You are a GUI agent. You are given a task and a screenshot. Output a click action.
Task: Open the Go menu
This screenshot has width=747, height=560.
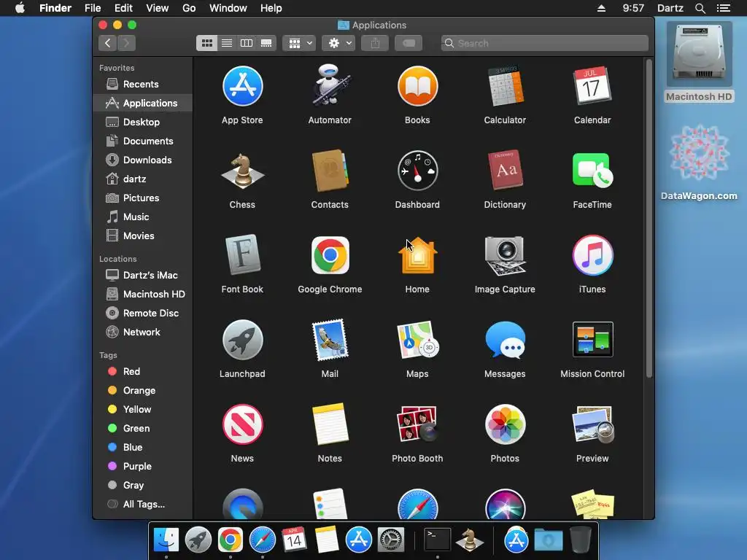(189, 8)
